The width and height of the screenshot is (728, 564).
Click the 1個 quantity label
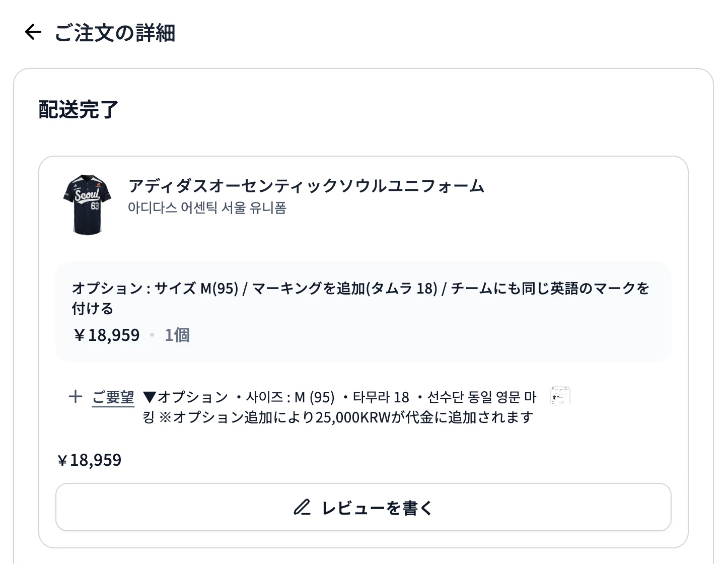click(177, 335)
